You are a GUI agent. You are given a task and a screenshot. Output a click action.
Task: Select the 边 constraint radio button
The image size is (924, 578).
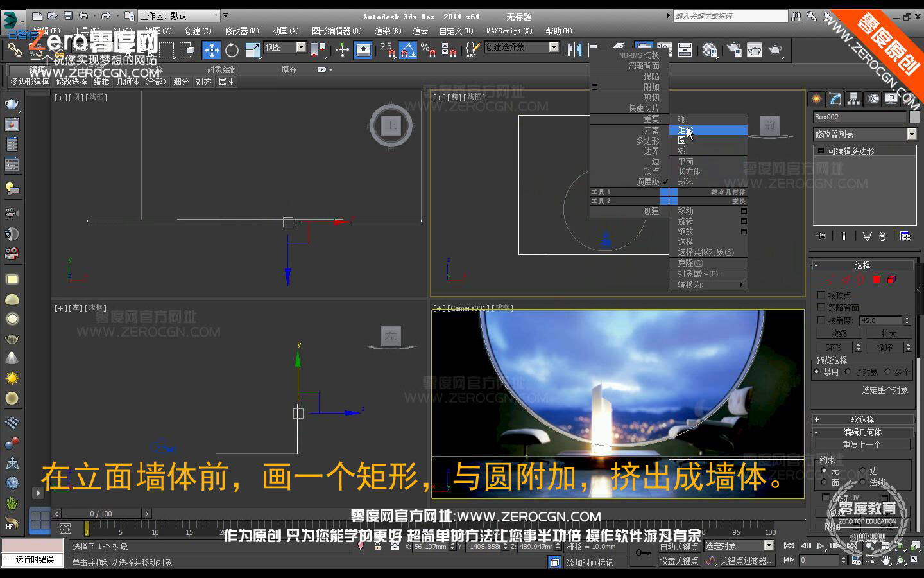863,471
